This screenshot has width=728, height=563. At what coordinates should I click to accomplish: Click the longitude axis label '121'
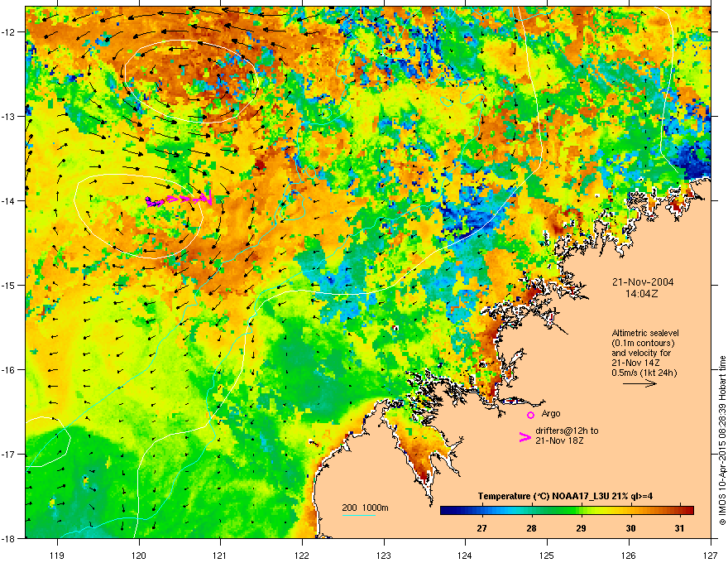(x=220, y=555)
